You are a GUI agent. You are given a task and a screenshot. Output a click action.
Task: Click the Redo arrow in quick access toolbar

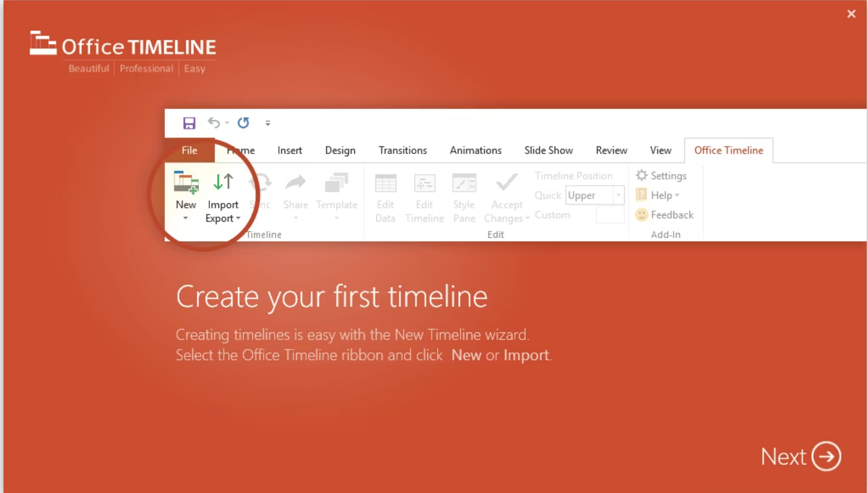[243, 123]
